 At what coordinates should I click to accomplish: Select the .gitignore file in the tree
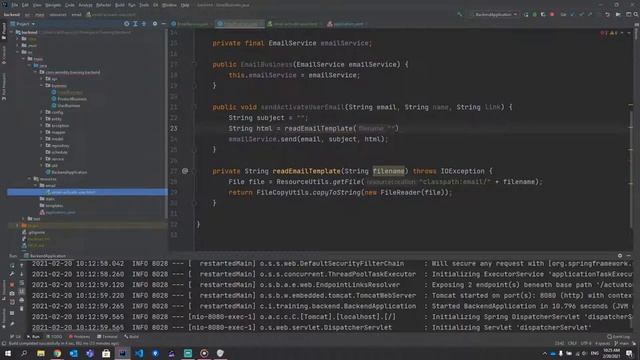(x=37, y=232)
